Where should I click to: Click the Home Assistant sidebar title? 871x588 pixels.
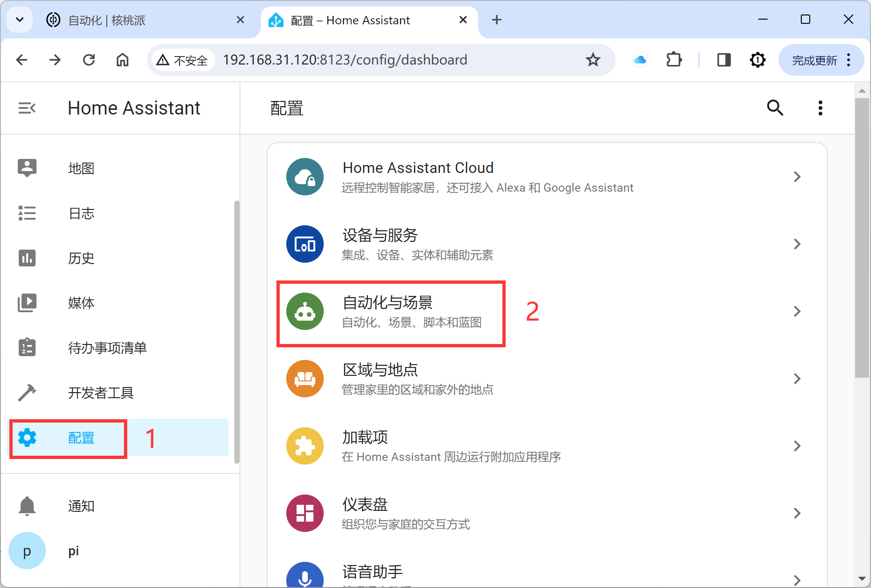tap(134, 108)
